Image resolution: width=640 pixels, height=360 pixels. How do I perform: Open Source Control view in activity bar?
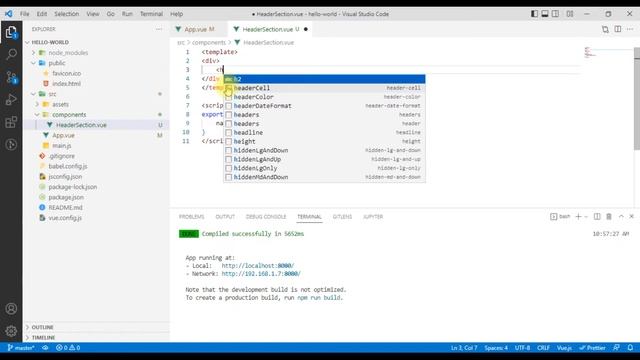tap(11, 77)
